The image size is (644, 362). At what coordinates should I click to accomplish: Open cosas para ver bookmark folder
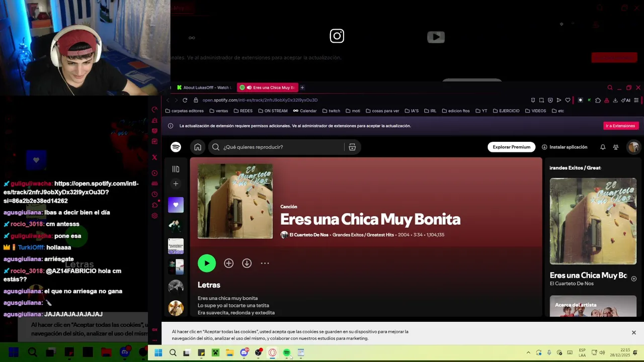382,111
